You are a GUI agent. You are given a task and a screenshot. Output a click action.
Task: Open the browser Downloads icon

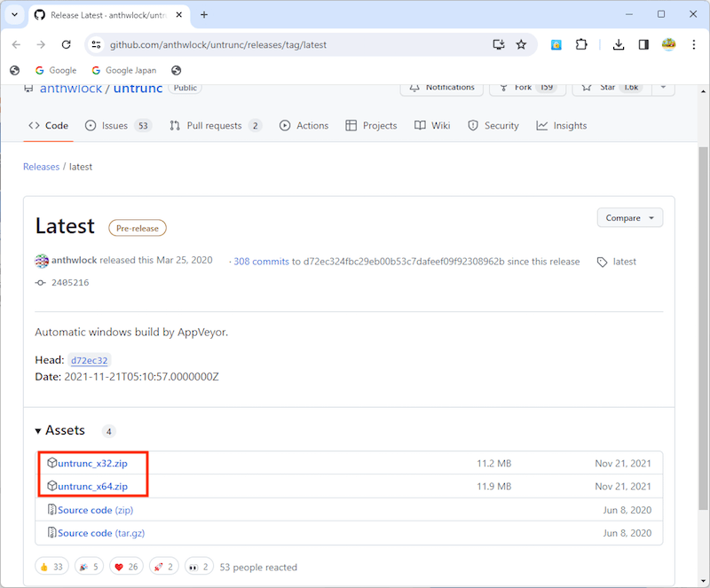[x=618, y=44]
